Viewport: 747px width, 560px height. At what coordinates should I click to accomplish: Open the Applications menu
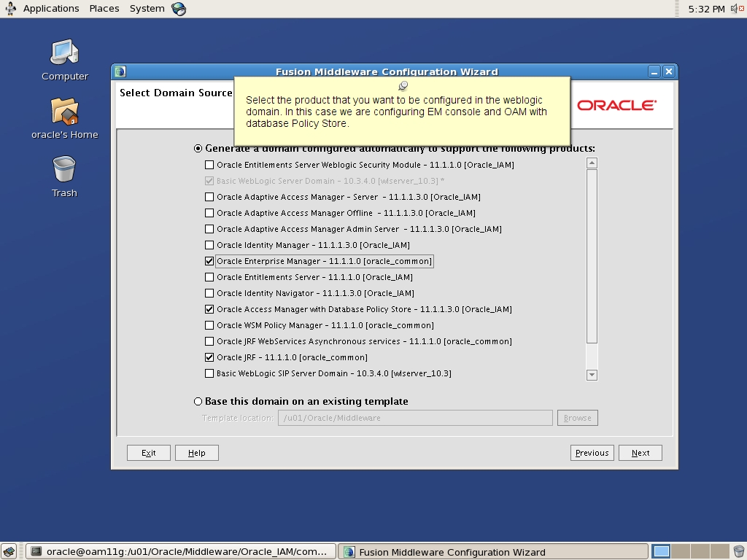pos(50,8)
